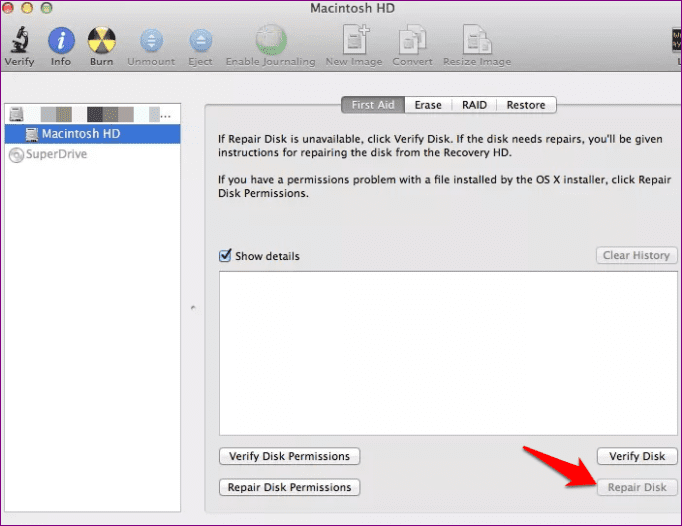Select SuperDrive in the sidebar
Image resolution: width=682 pixels, height=526 pixels.
(x=92, y=154)
